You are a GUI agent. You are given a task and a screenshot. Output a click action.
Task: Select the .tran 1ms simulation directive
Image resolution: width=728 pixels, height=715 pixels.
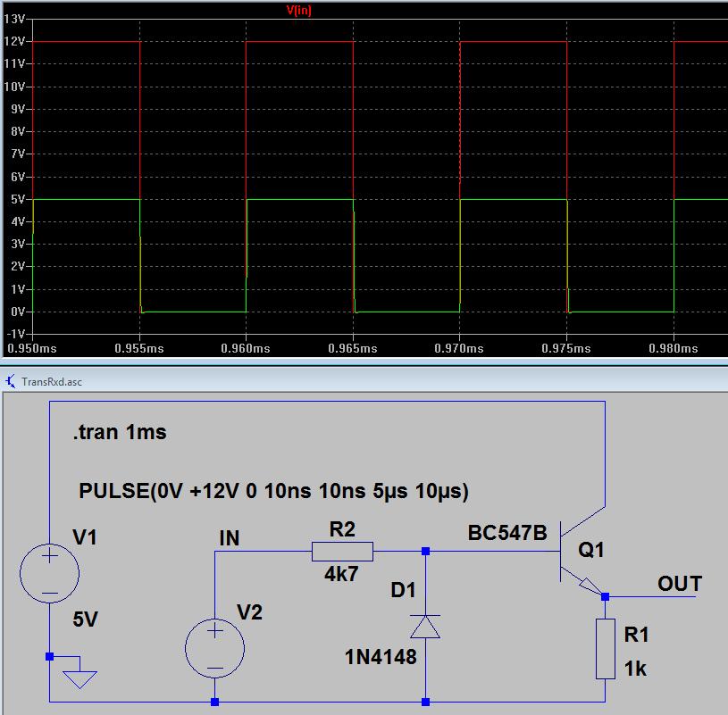click(120, 432)
